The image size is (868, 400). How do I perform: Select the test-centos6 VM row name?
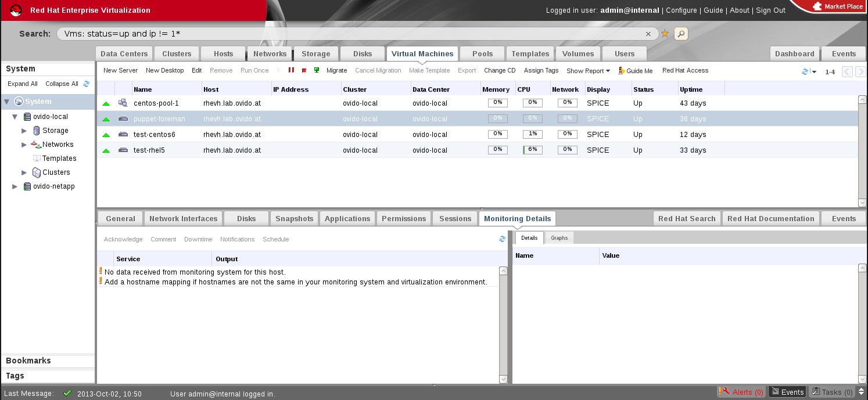tap(155, 135)
